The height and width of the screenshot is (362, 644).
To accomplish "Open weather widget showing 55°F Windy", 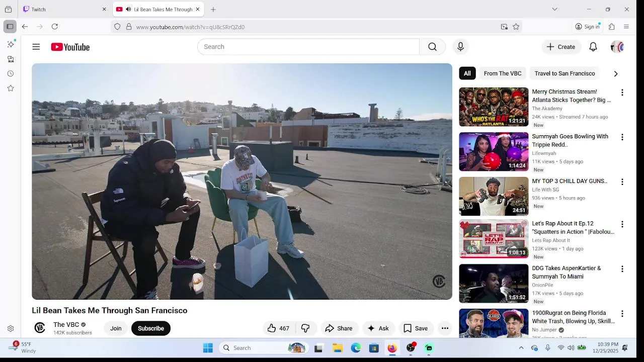I will pyautogui.click(x=23, y=347).
